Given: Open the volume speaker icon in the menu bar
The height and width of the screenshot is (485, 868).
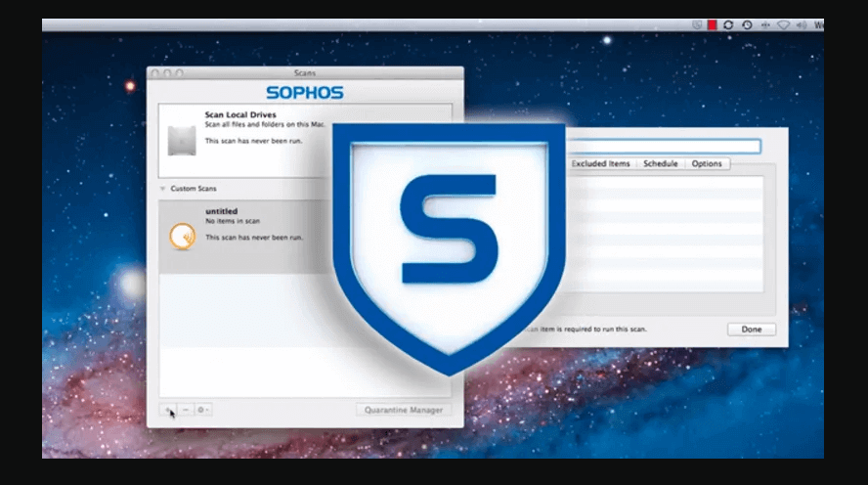Looking at the screenshot, I should (x=801, y=24).
